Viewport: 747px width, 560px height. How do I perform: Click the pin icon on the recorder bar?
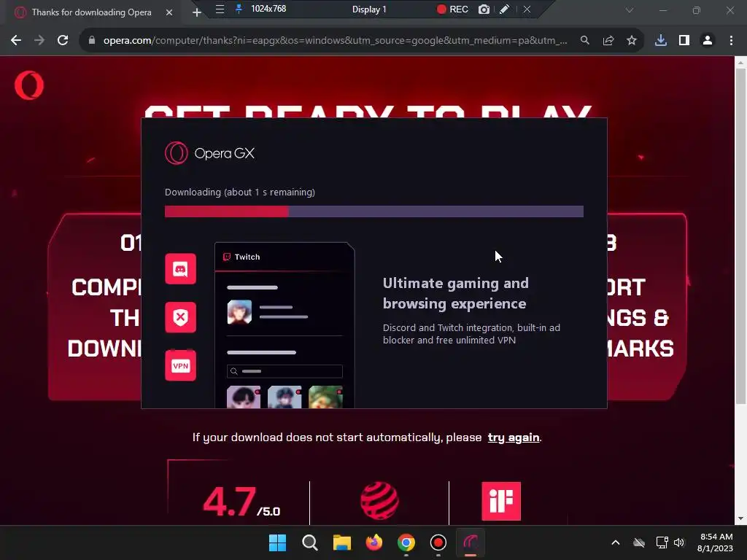[x=239, y=9]
